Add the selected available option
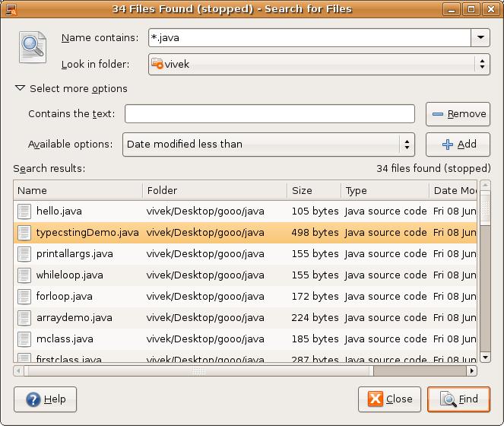This screenshot has width=504, height=426. tap(458, 145)
